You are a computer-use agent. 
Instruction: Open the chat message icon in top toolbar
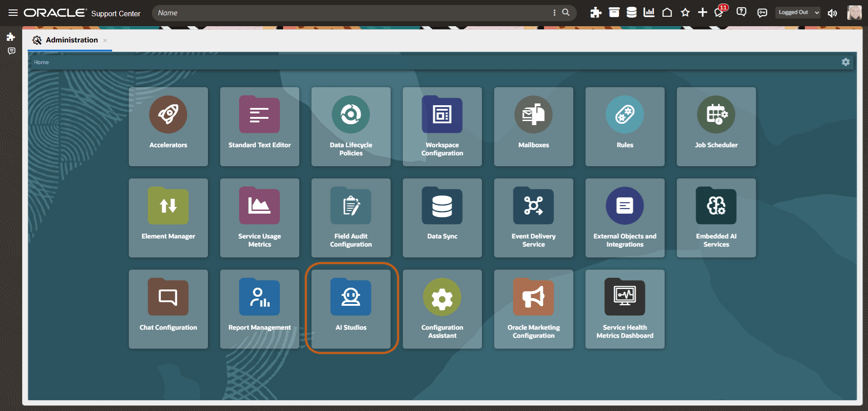(x=762, y=13)
